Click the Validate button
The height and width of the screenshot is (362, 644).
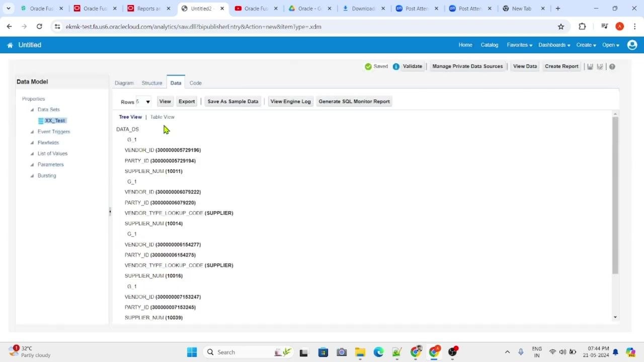(413, 66)
